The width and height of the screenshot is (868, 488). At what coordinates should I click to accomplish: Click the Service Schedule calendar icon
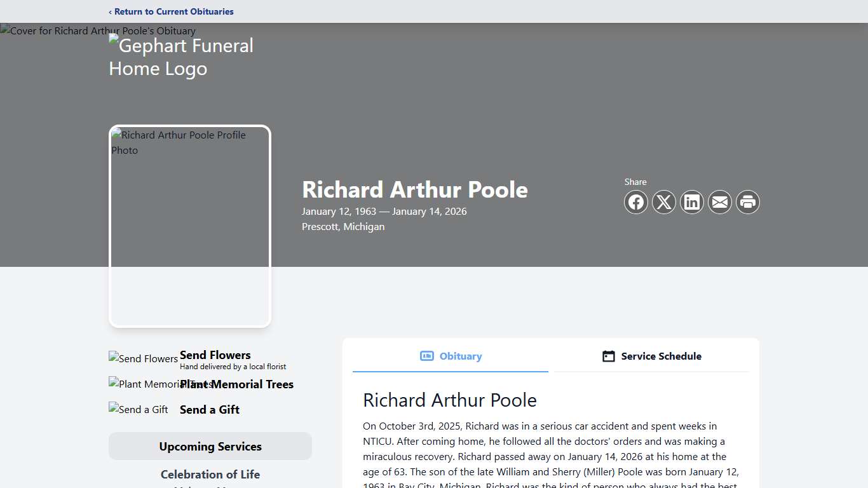(x=608, y=356)
